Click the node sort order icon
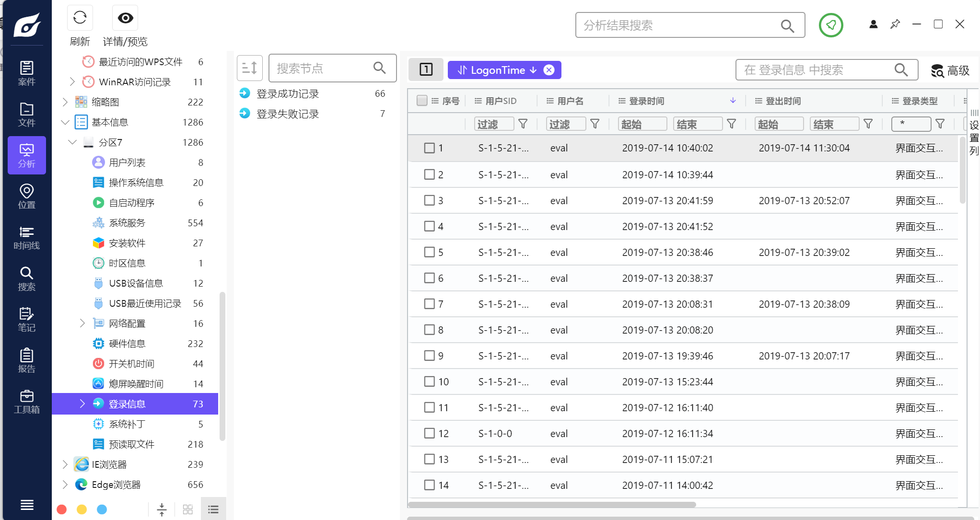980x520 pixels. tap(250, 68)
